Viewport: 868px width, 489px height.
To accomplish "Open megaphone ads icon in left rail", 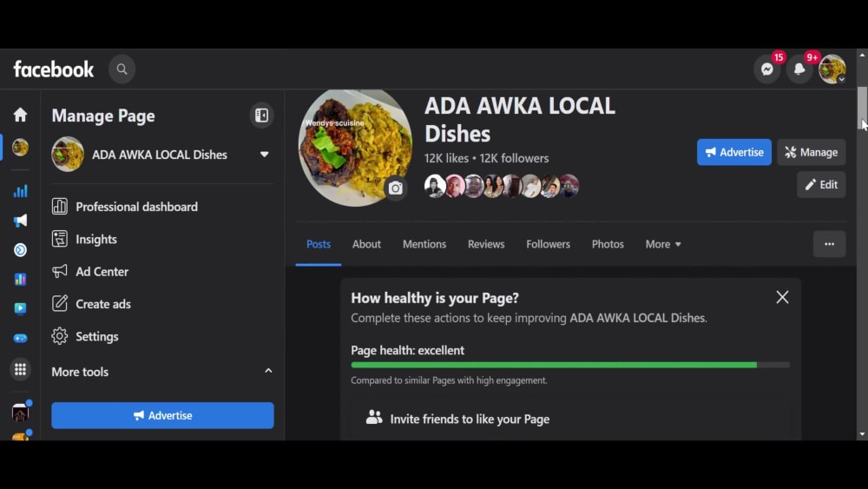I will point(21,221).
